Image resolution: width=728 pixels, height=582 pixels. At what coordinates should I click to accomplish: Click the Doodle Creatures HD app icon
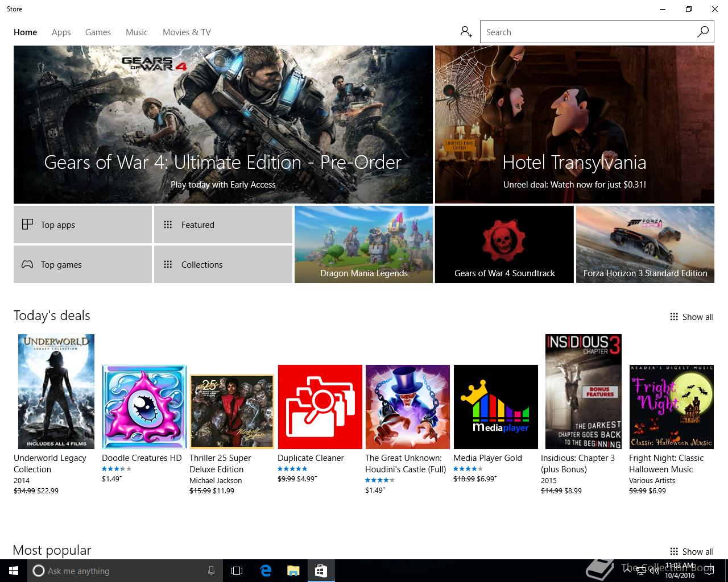[144, 407]
